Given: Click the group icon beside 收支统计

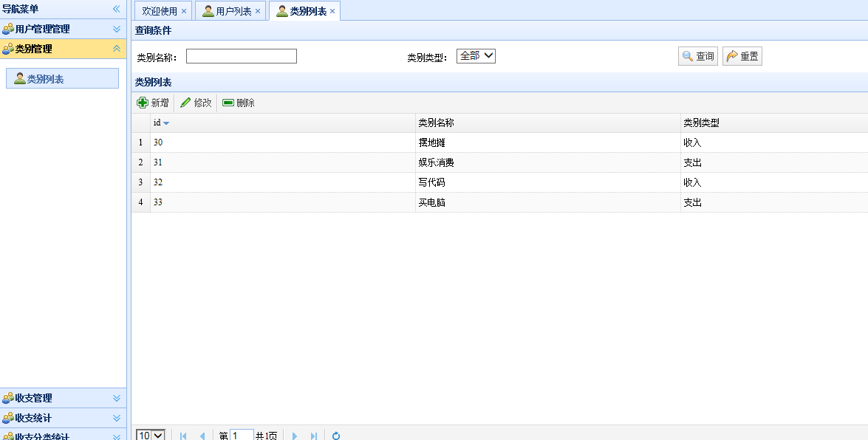Looking at the screenshot, I should [7, 418].
